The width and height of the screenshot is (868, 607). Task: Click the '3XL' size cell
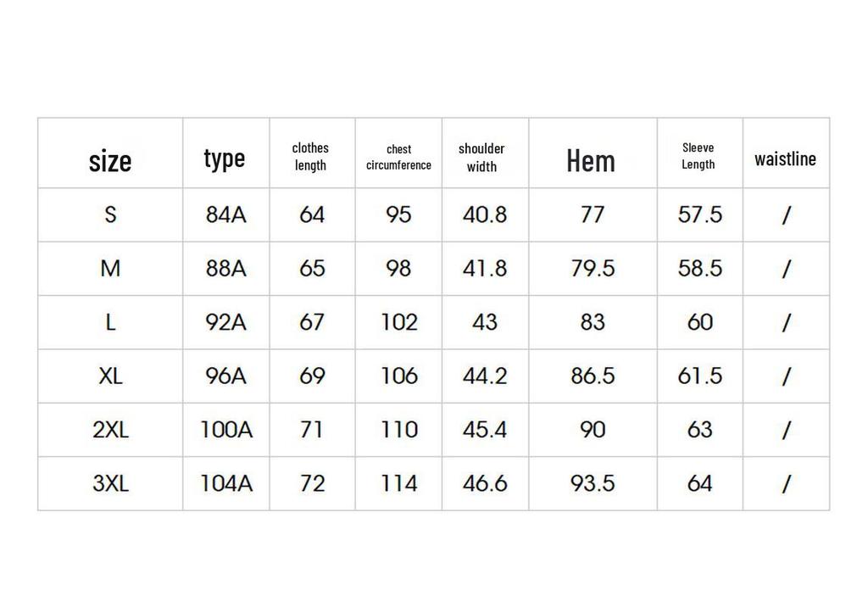pos(110,483)
